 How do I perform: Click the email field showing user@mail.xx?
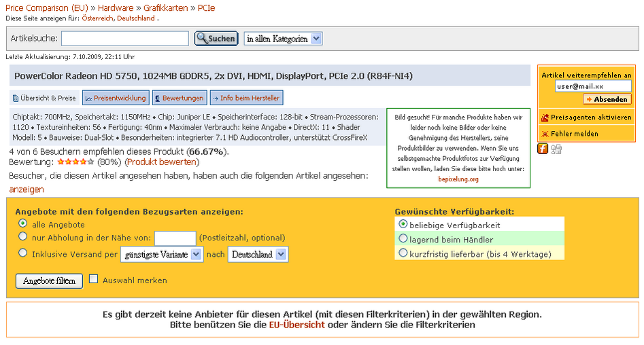click(x=593, y=86)
